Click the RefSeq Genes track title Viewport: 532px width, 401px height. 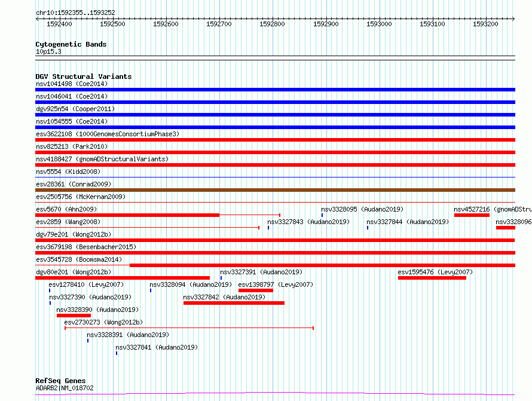pyautogui.click(x=60, y=381)
